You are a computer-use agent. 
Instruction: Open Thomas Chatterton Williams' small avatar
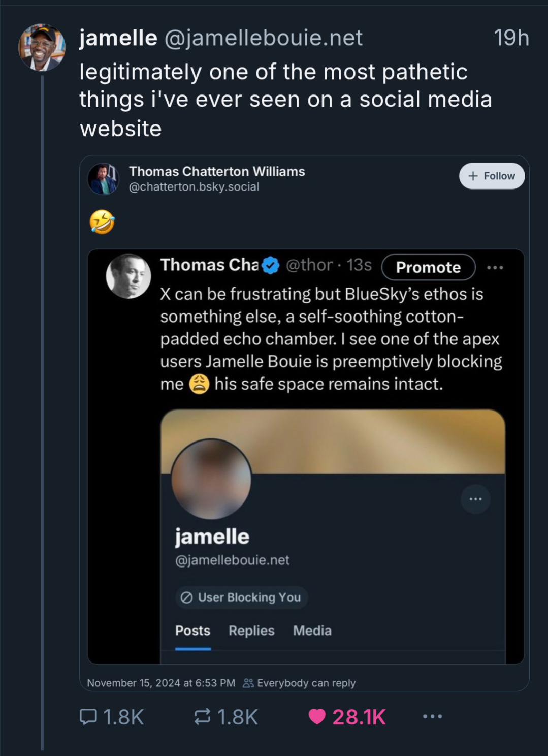click(x=104, y=179)
